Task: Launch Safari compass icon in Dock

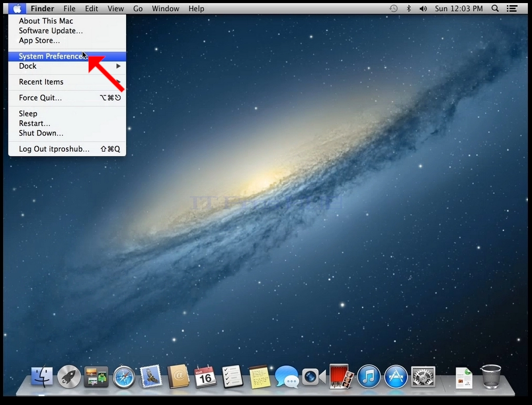Action: click(x=123, y=377)
